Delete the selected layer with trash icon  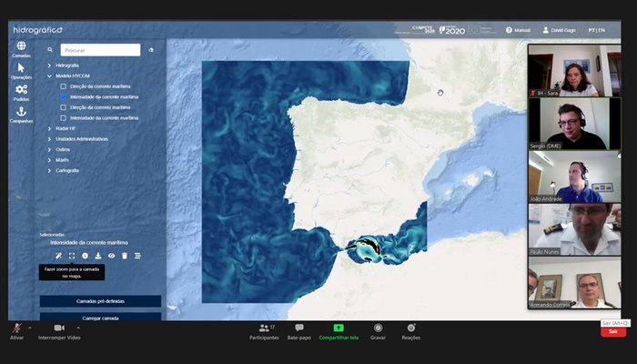click(x=124, y=257)
